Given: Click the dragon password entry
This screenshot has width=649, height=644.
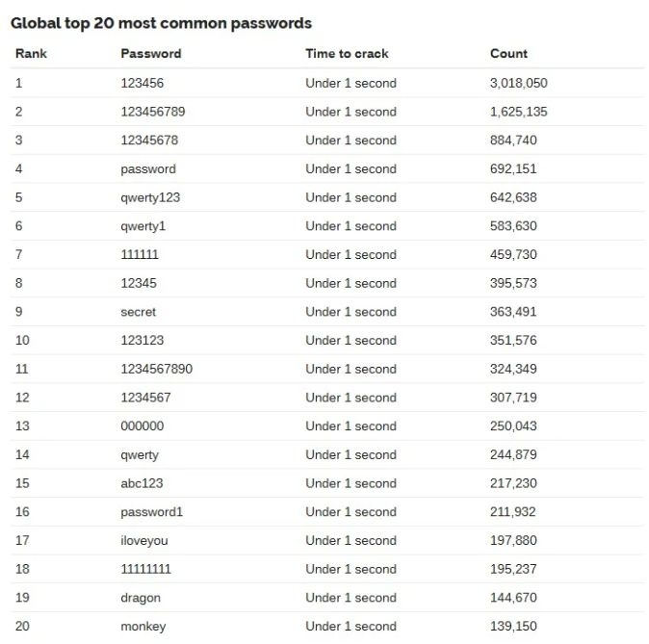Looking at the screenshot, I should point(141,598).
